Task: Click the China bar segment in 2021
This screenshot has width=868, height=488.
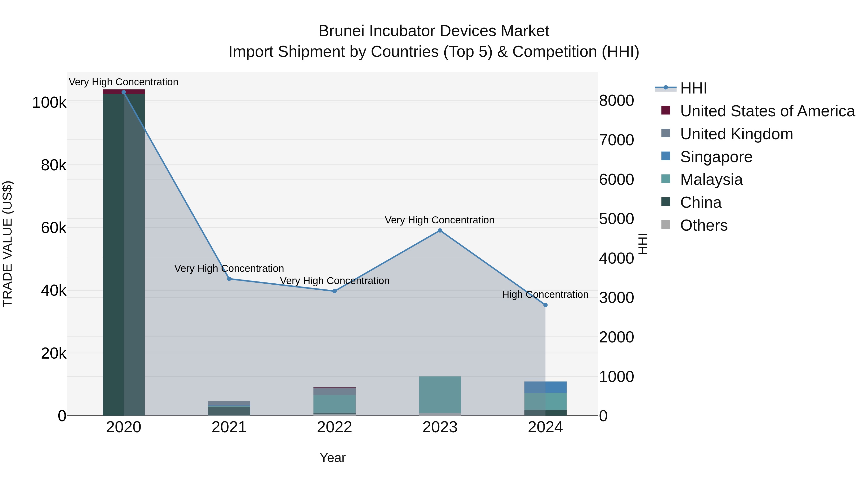Action: coord(229,411)
